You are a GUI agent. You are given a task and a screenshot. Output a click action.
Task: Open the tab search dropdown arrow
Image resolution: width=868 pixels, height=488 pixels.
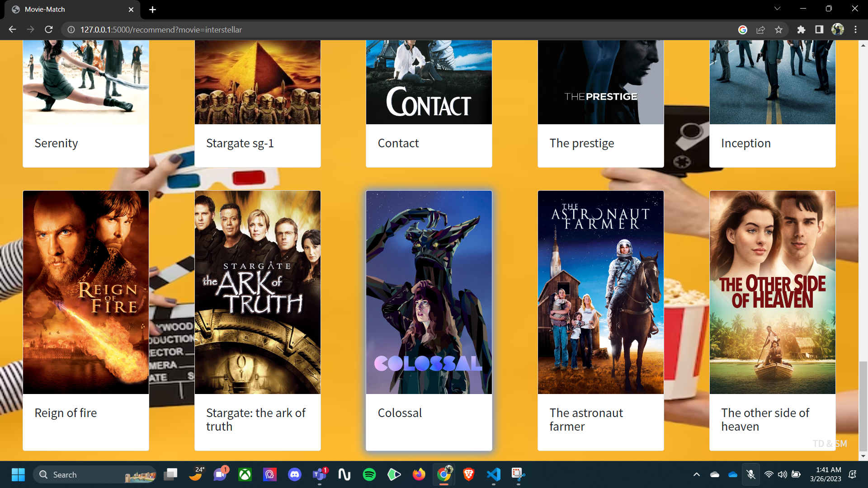coord(777,9)
